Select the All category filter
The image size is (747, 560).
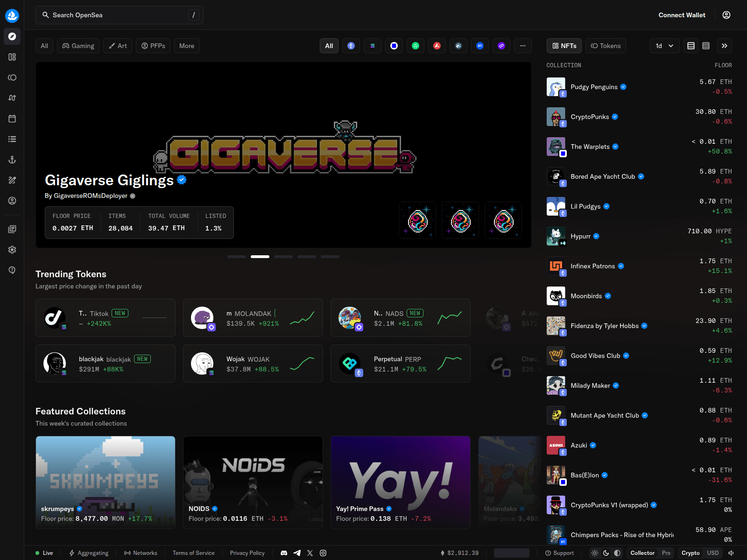pyautogui.click(x=44, y=46)
